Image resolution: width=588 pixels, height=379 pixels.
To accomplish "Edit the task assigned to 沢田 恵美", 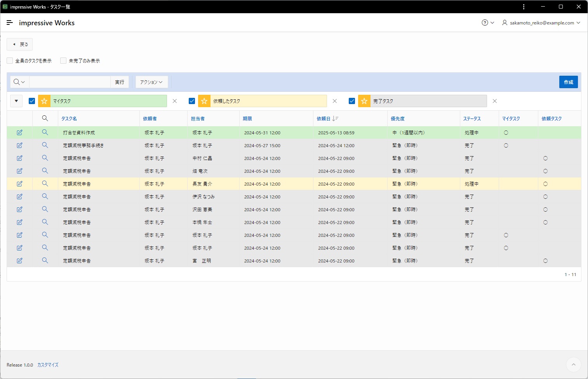I will click(x=19, y=209).
